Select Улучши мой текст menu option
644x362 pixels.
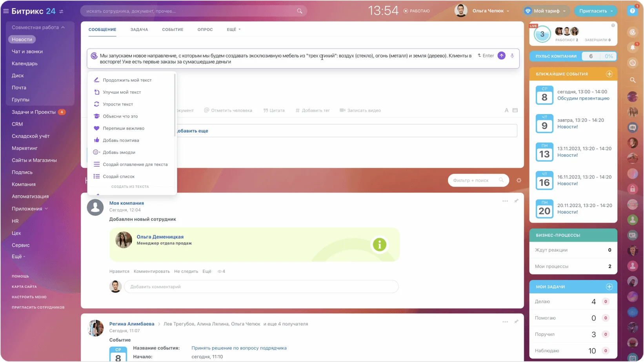point(122,92)
